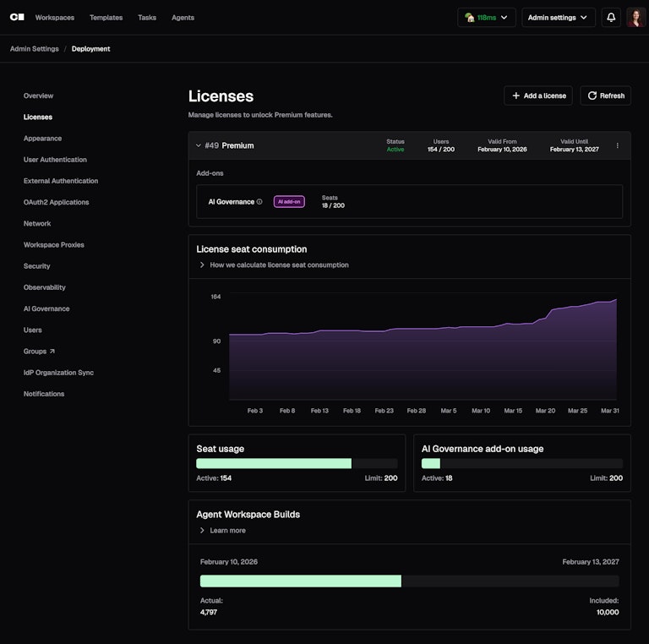Click the Seat usage progress bar
Screen dimensions: 649x644
297,463
